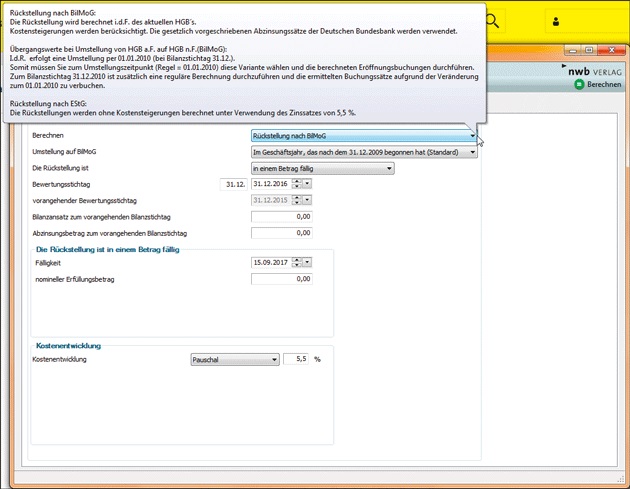Click spinner arrows on Fälligkeit date
The image size is (630, 489).
(x=297, y=262)
